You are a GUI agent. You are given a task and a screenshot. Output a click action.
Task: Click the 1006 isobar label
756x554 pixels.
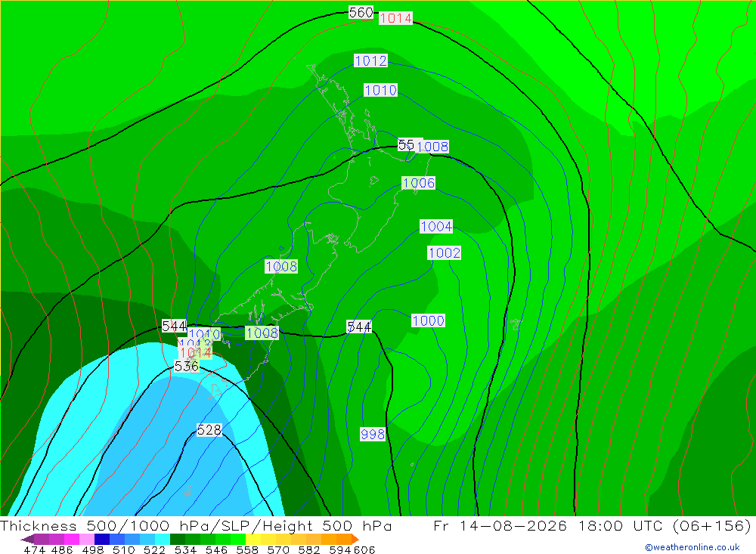point(419,183)
